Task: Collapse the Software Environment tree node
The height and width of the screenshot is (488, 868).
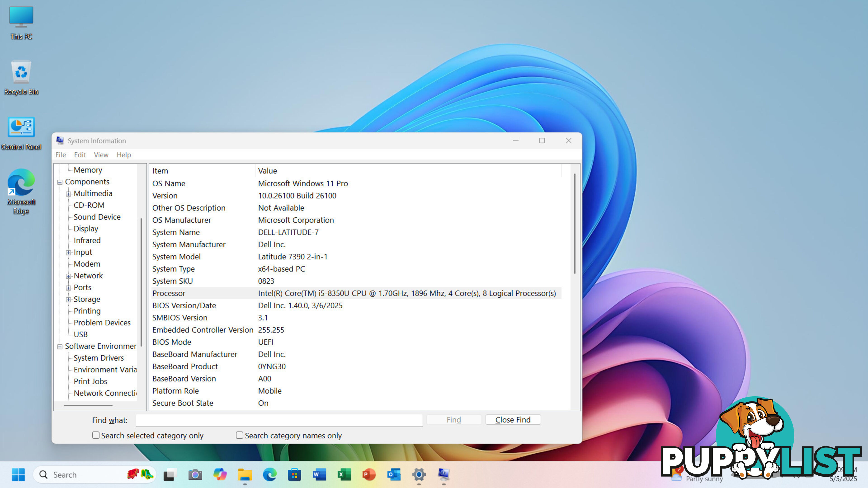Action: (60, 347)
